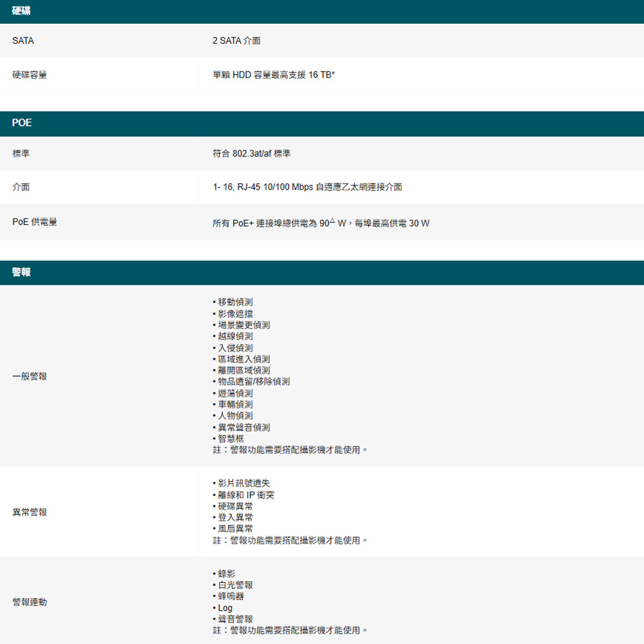Click the '2 SATA 介面' value text

point(236,41)
